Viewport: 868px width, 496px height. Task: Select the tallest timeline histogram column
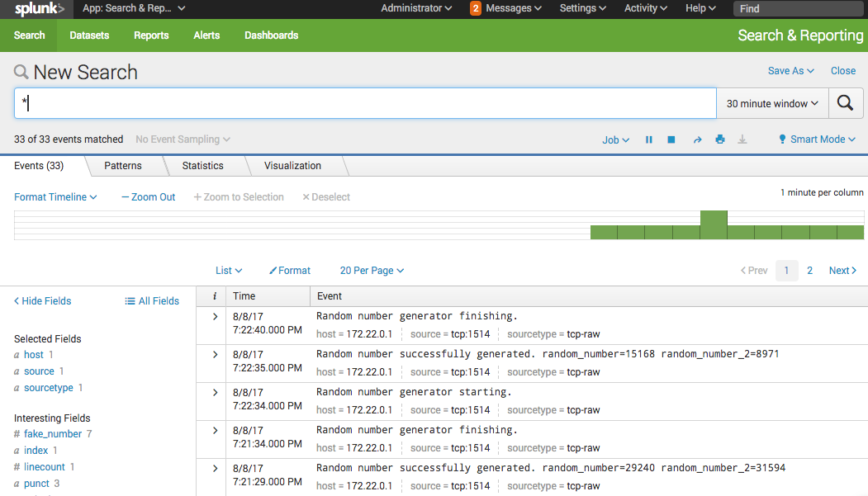click(714, 225)
